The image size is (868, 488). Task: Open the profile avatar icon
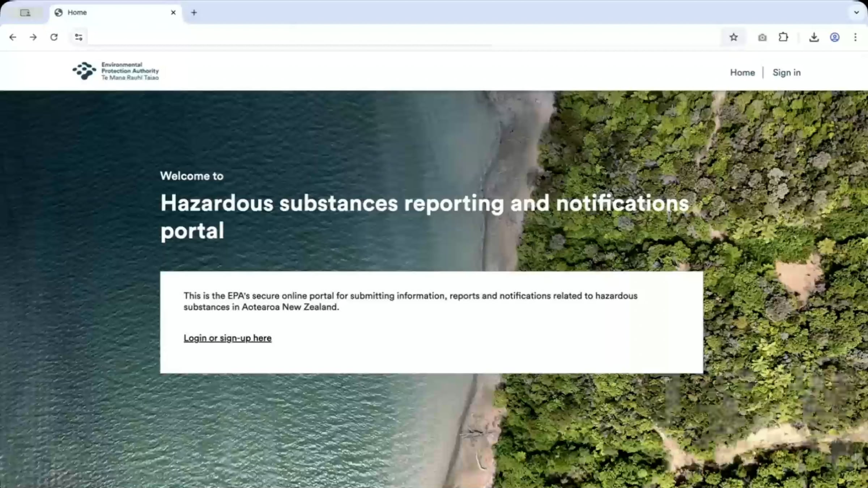click(835, 37)
